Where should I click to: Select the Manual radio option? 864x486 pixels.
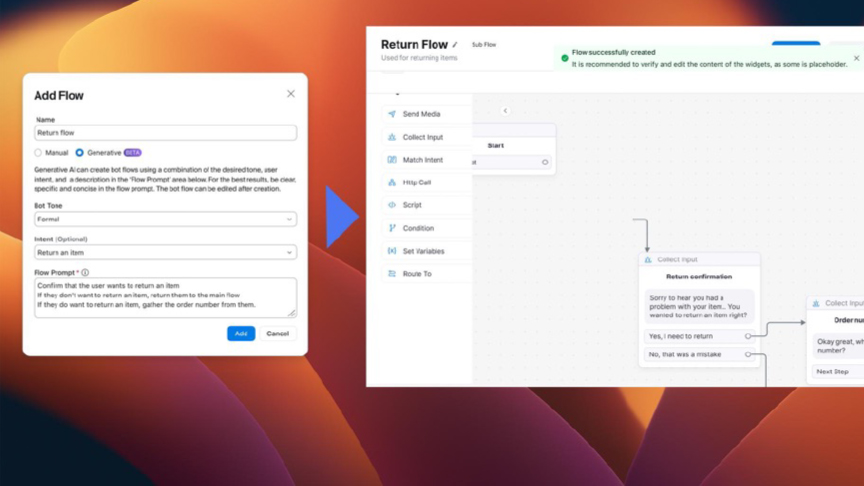click(x=38, y=153)
